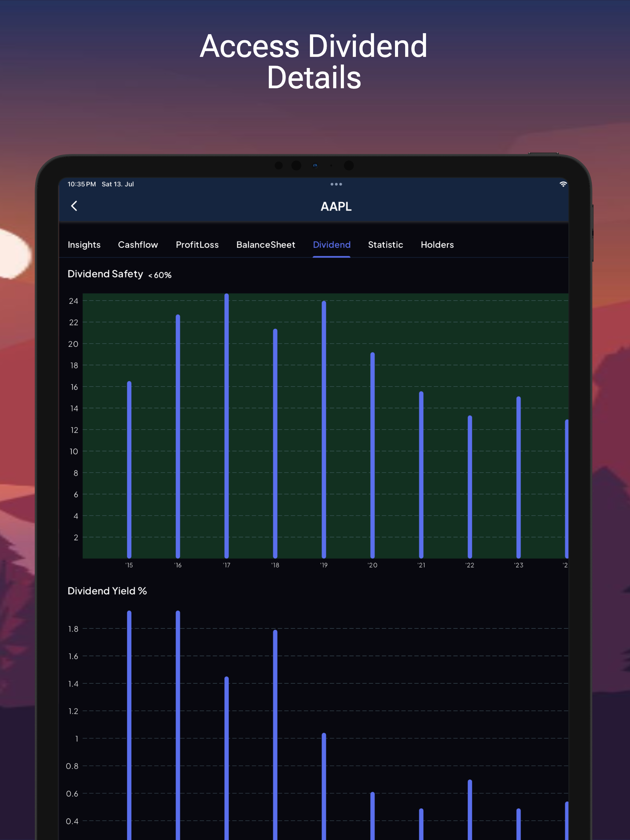Tap the 1.8 label on the yield axis
Screen dimensions: 630x840
[73, 629]
